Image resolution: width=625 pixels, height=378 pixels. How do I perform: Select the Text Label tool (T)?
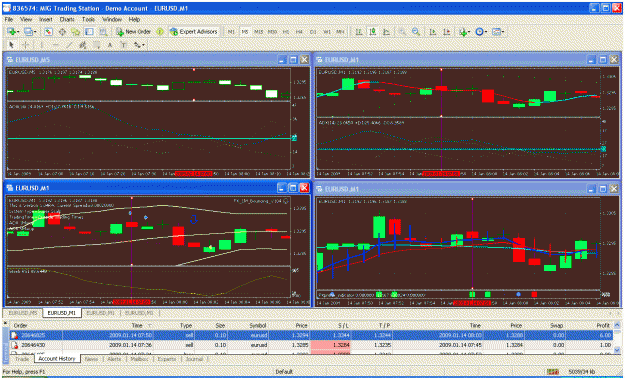coord(124,45)
